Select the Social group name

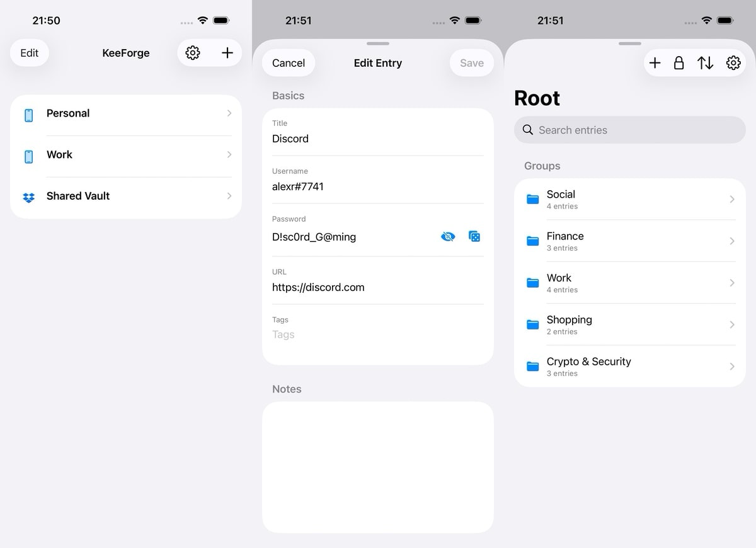(561, 195)
